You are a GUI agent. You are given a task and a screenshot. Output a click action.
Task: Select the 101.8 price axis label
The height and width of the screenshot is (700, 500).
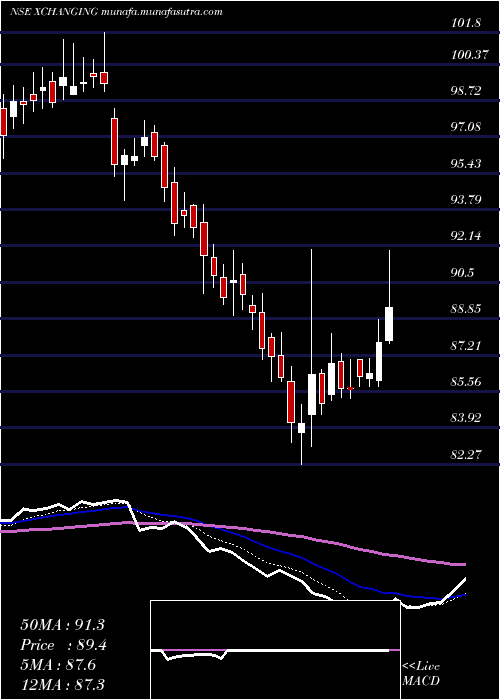click(x=466, y=23)
